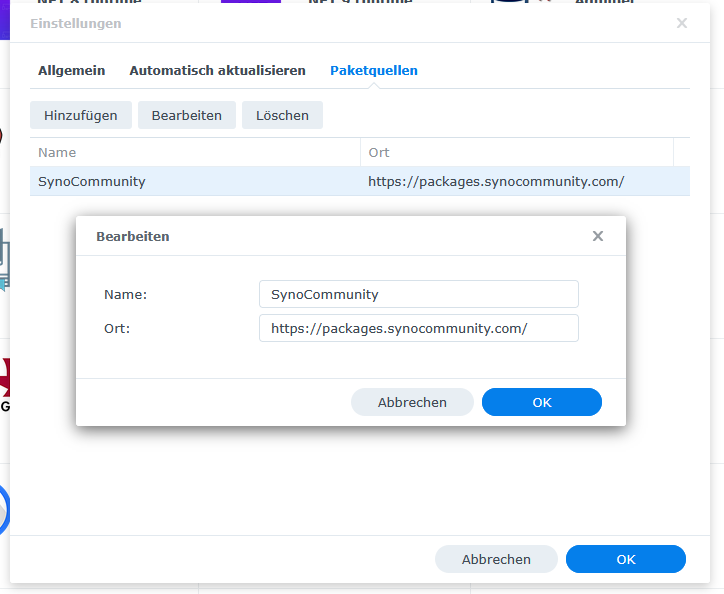Click OK in the Einstellungen window

click(625, 559)
